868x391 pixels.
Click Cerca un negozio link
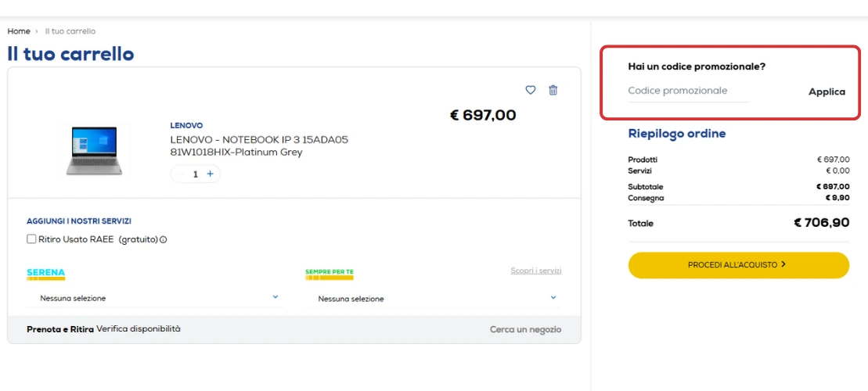coord(525,329)
